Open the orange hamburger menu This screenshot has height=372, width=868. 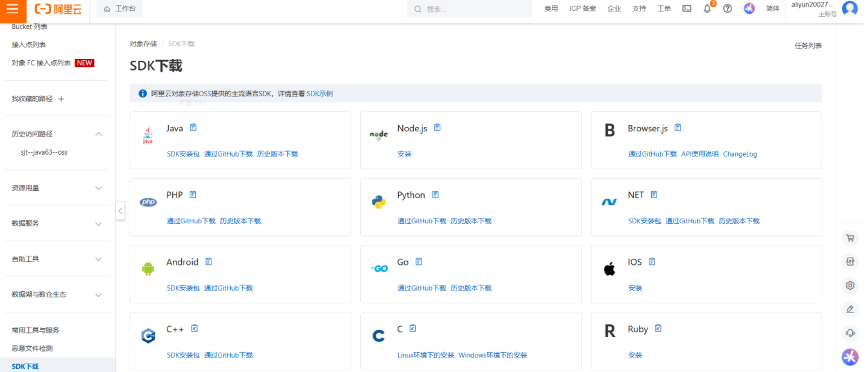tap(13, 9)
